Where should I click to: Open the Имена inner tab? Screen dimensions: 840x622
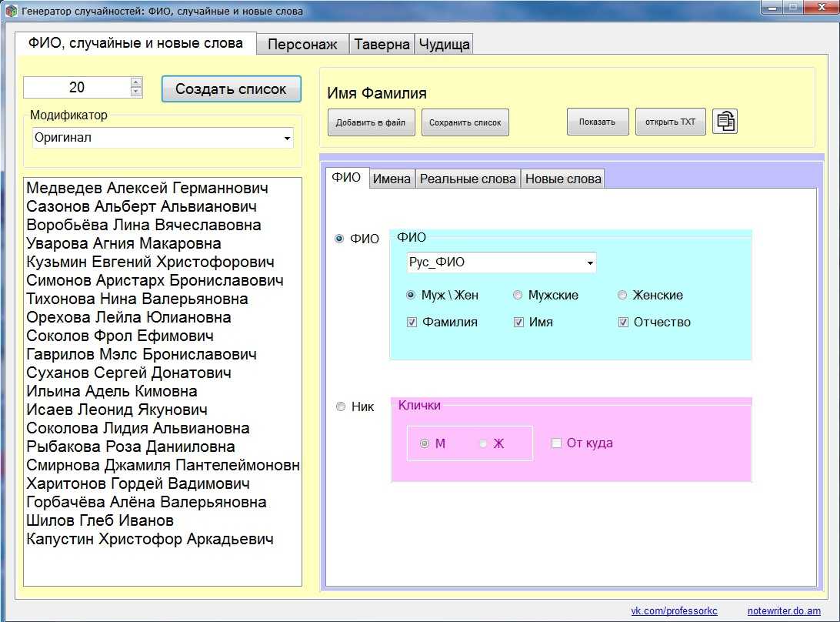click(392, 179)
